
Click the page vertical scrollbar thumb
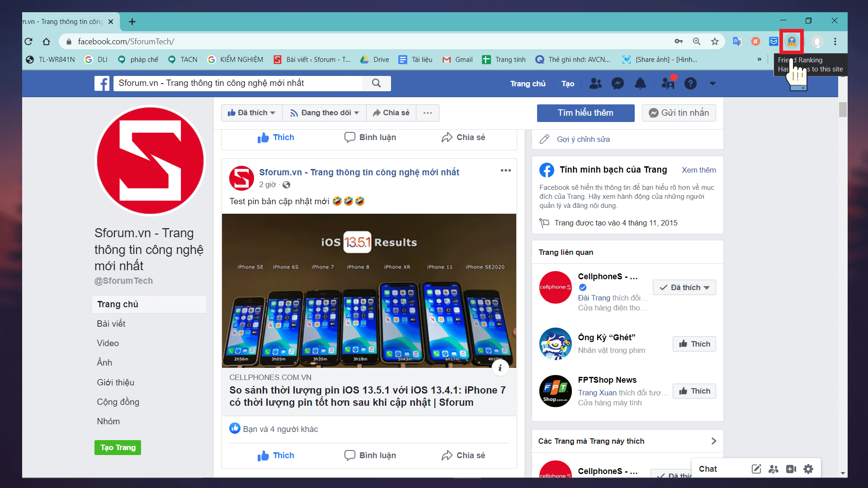point(843,109)
